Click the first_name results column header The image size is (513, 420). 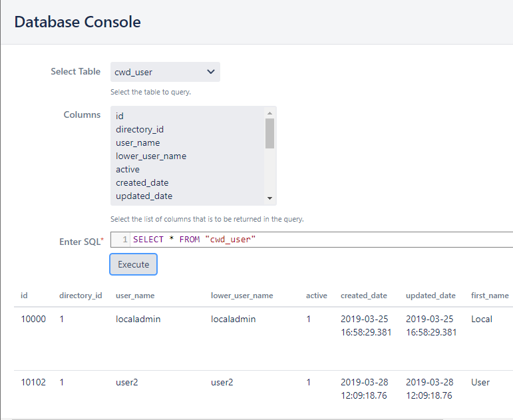pos(490,296)
